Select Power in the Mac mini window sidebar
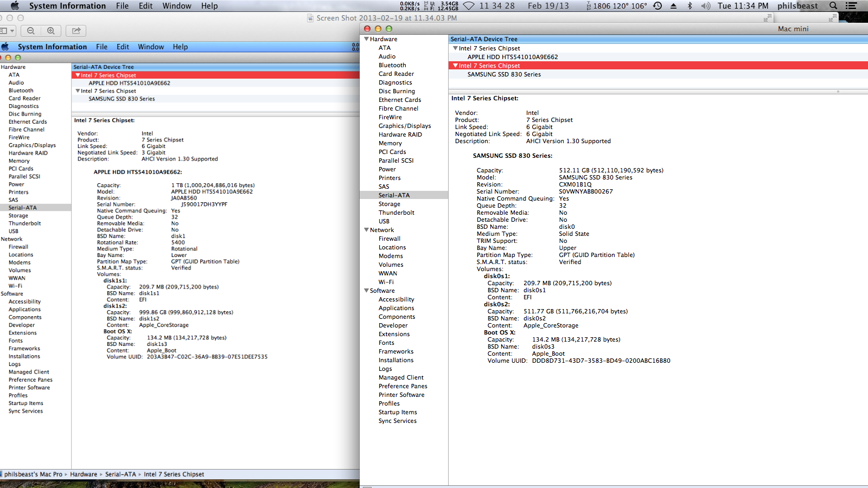Screen dimensions: 868x488 pos(387,169)
